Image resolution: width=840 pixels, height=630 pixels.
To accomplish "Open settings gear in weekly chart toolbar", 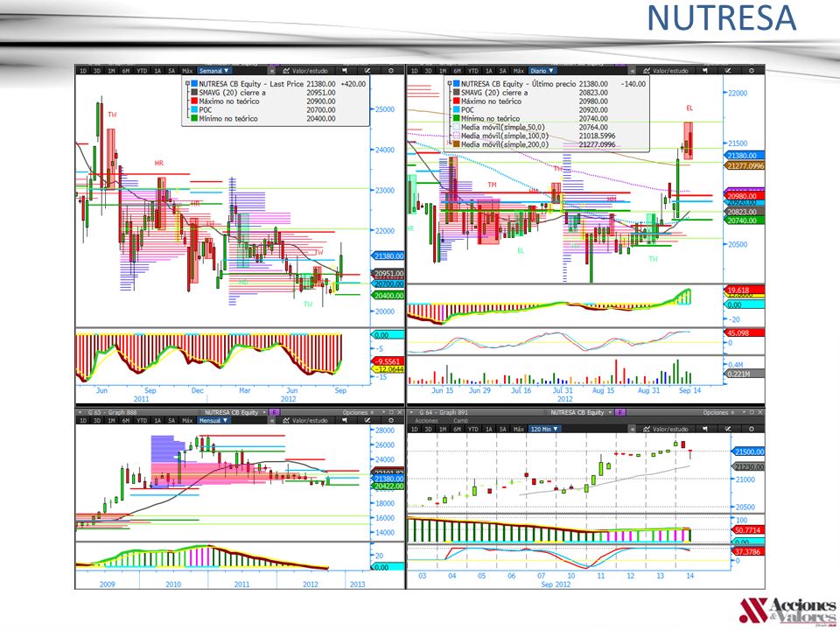I will pyautogui.click(x=390, y=71).
